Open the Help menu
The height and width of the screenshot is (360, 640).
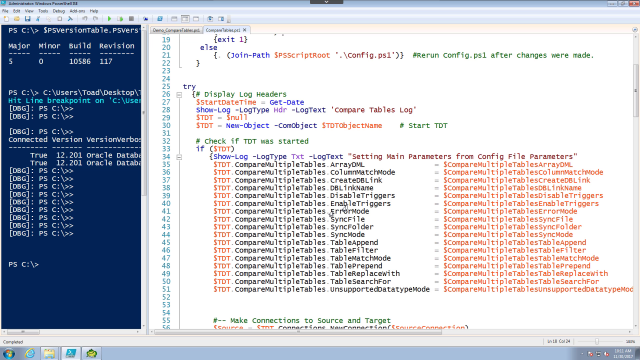[x=94, y=11]
